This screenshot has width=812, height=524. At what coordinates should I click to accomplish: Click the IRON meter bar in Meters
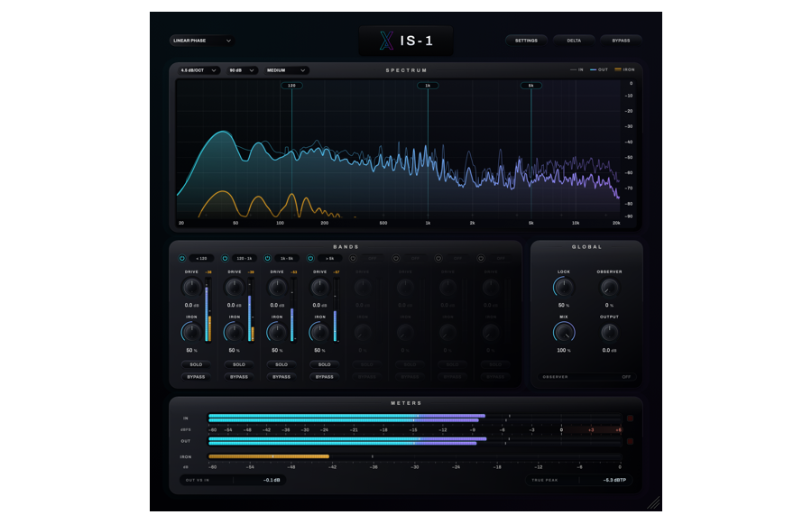[x=414, y=456]
